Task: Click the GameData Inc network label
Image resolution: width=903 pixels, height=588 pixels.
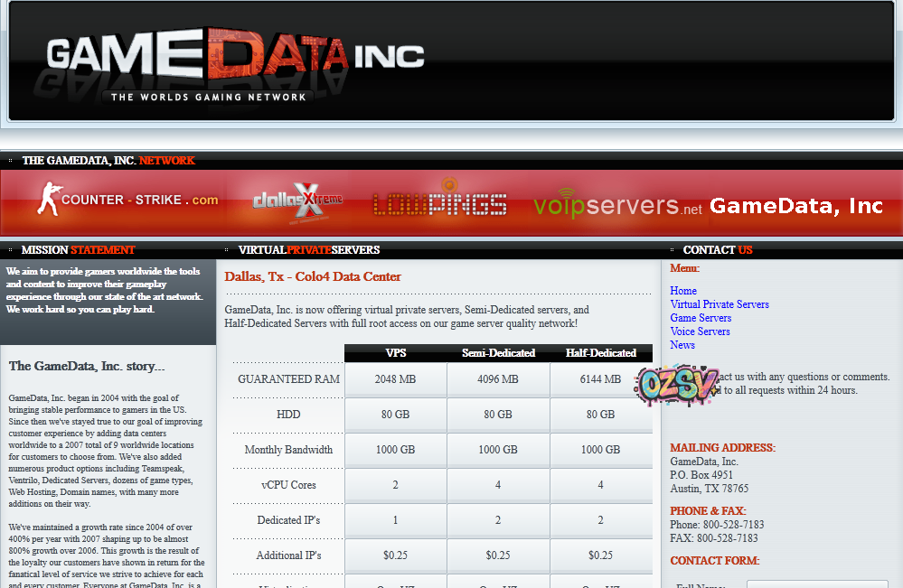Action: pyautogui.click(x=795, y=206)
